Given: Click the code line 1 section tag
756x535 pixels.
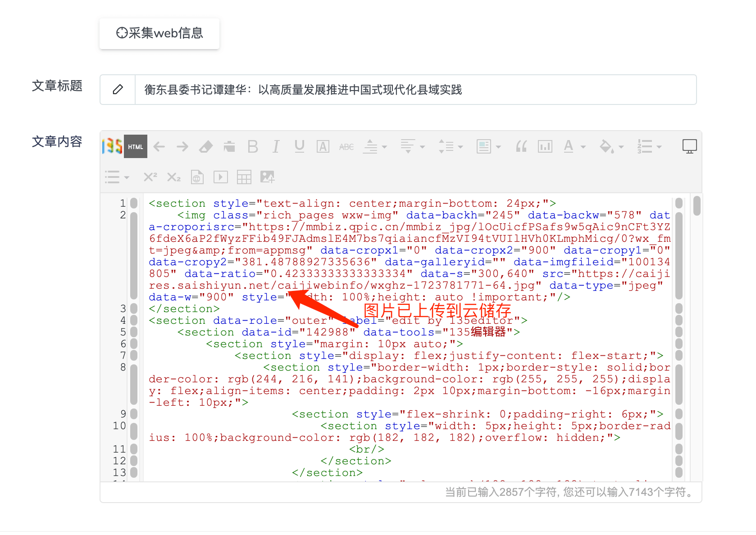Looking at the screenshot, I should (352, 204).
